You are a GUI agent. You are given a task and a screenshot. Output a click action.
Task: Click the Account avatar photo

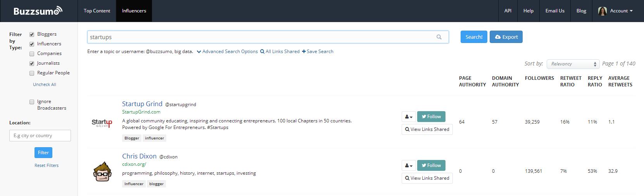[x=603, y=11]
